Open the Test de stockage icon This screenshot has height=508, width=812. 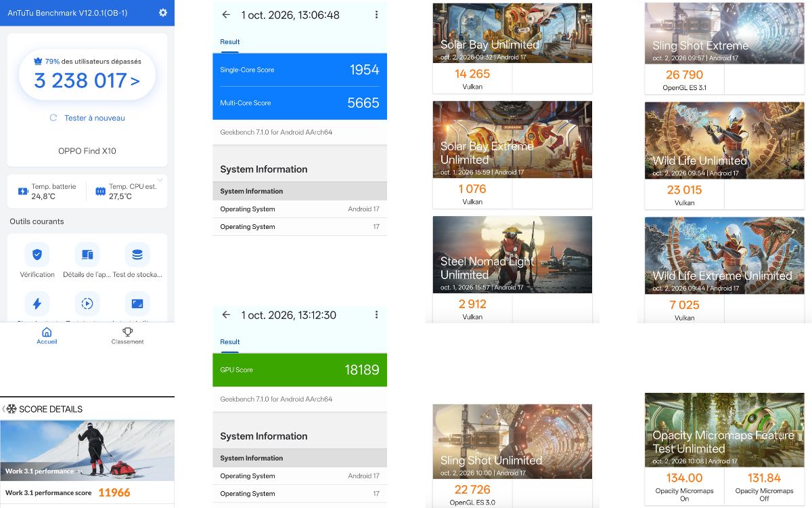137,255
